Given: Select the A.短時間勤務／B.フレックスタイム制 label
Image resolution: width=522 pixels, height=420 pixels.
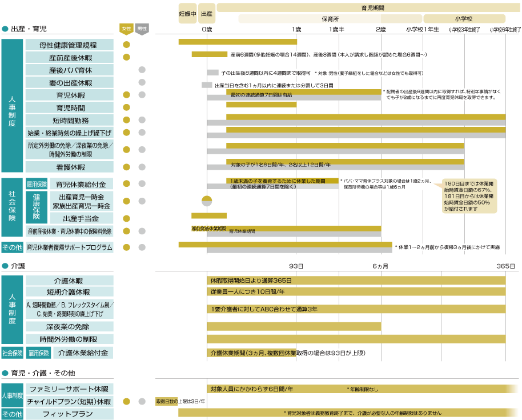Looking at the screenshot, I should tap(70, 309).
